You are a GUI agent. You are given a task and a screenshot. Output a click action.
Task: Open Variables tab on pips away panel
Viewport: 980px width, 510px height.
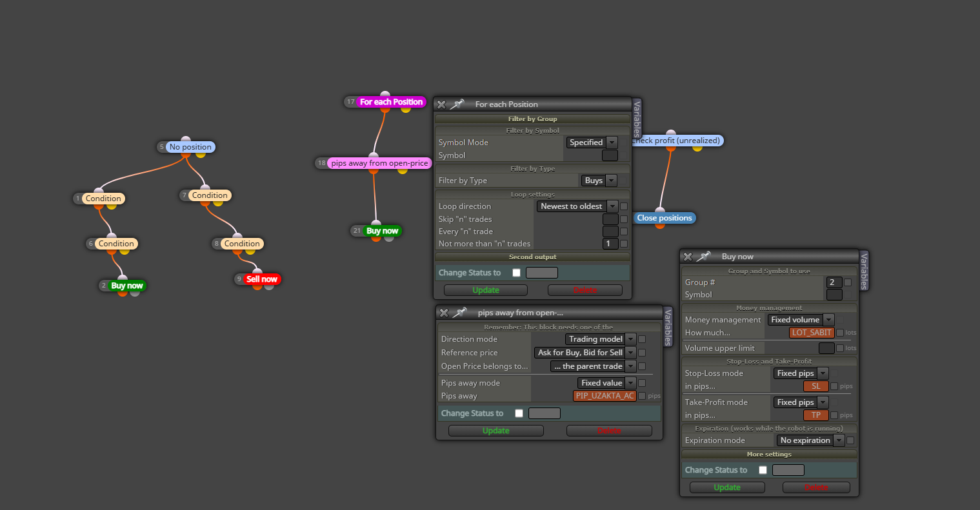coord(668,327)
